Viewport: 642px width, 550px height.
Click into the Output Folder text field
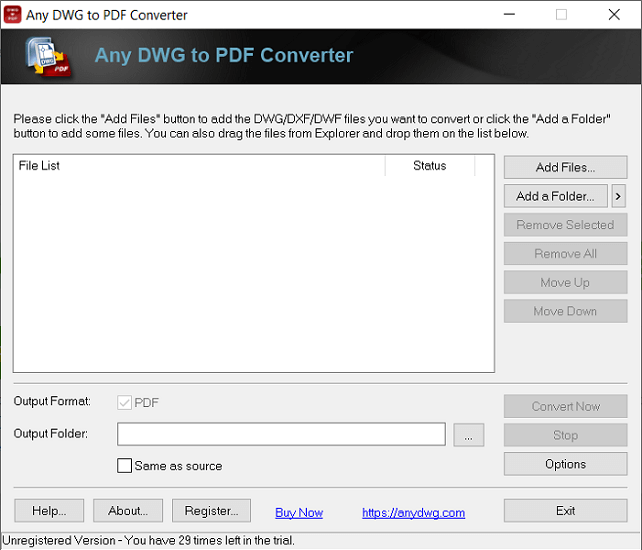(281, 434)
